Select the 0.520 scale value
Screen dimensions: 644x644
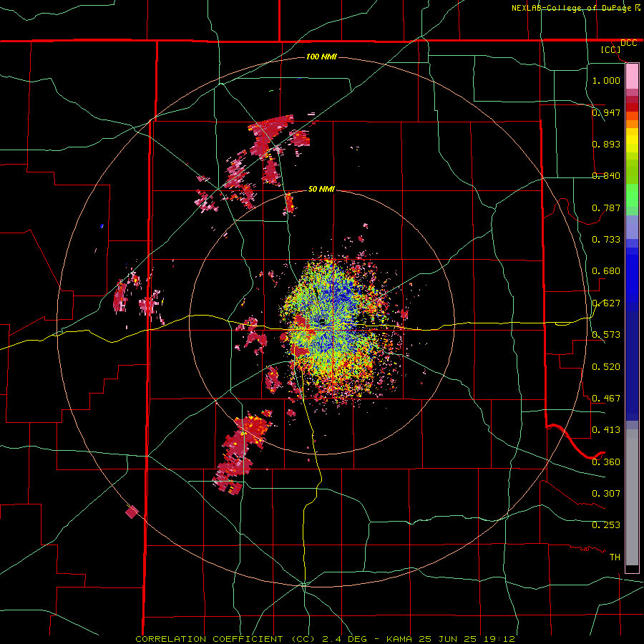click(606, 366)
